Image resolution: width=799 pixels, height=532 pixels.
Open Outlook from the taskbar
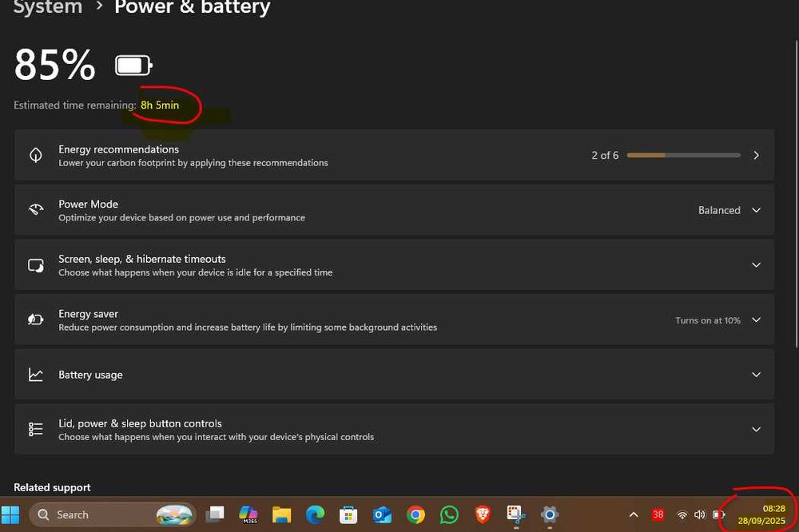tap(382, 514)
